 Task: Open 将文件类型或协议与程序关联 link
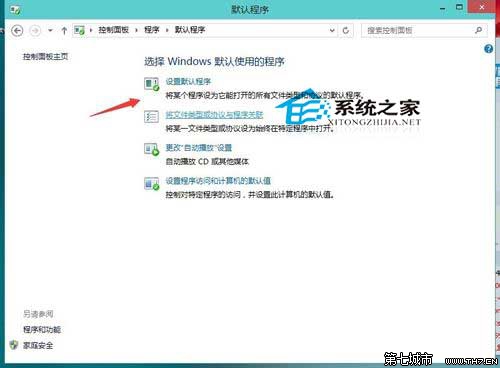tap(214, 115)
